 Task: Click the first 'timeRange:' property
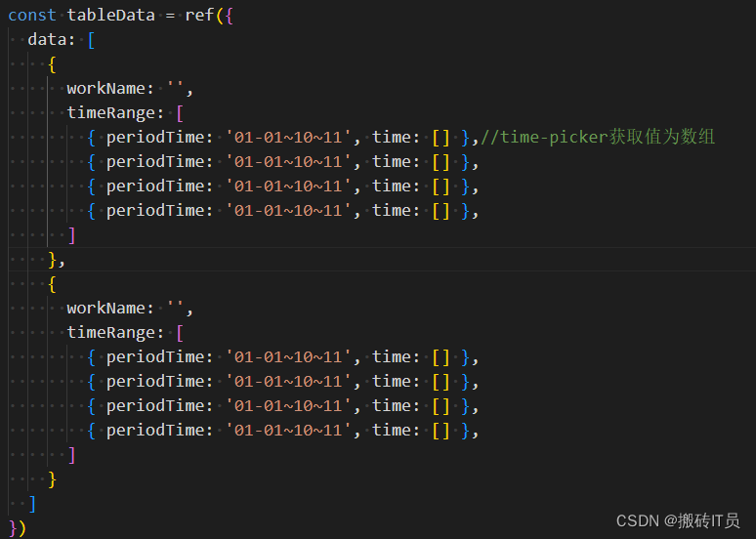pos(115,113)
